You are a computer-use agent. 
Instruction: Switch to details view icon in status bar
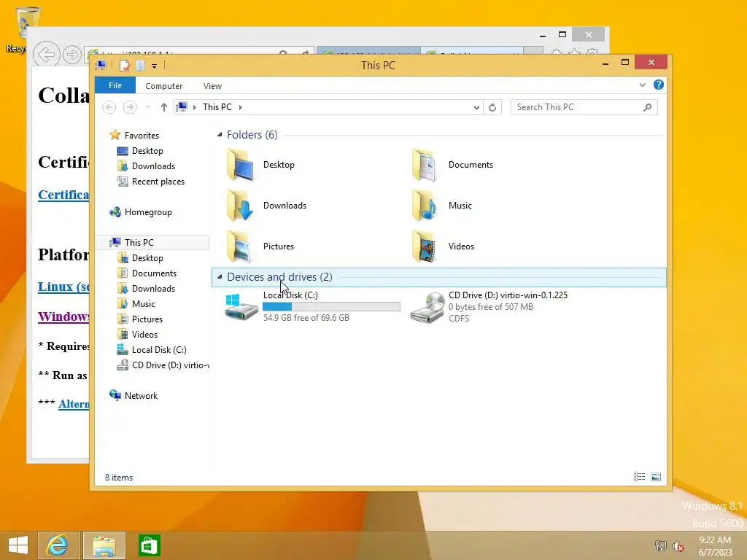tap(639, 477)
